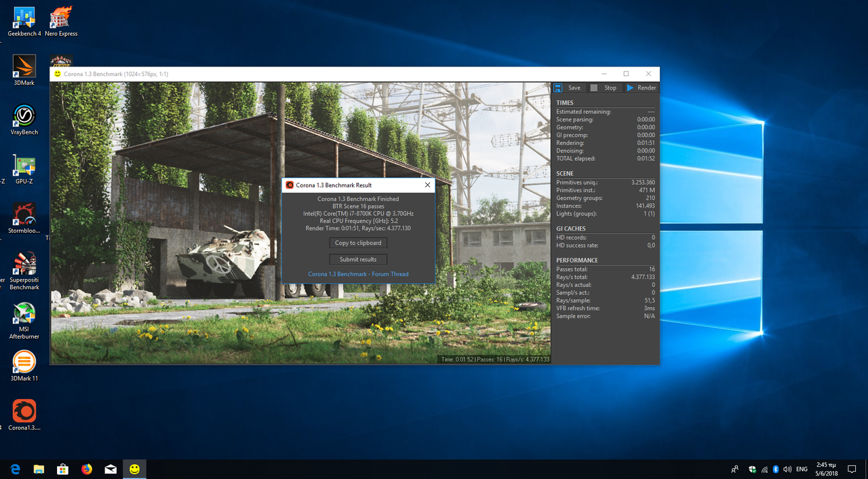Close the Corona Benchmark Result dialog
This screenshot has width=868, height=479.
[x=427, y=185]
